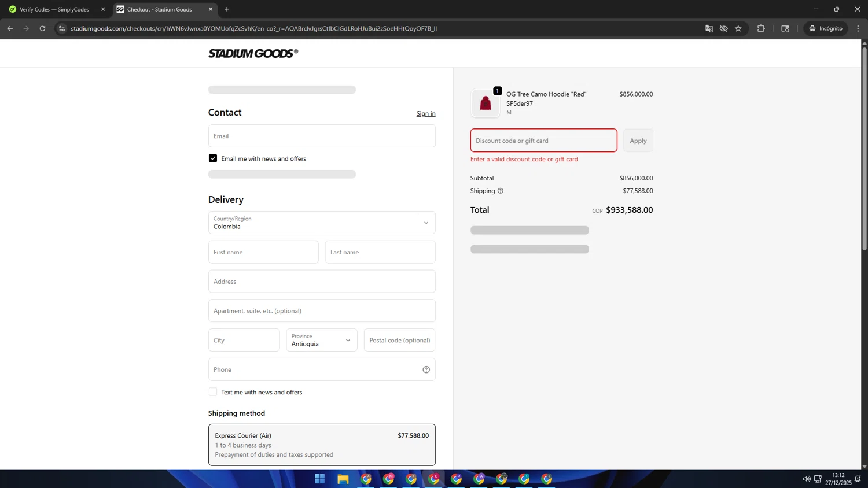Focus the Email input field
Screen dimensions: 868x488
[322, 136]
